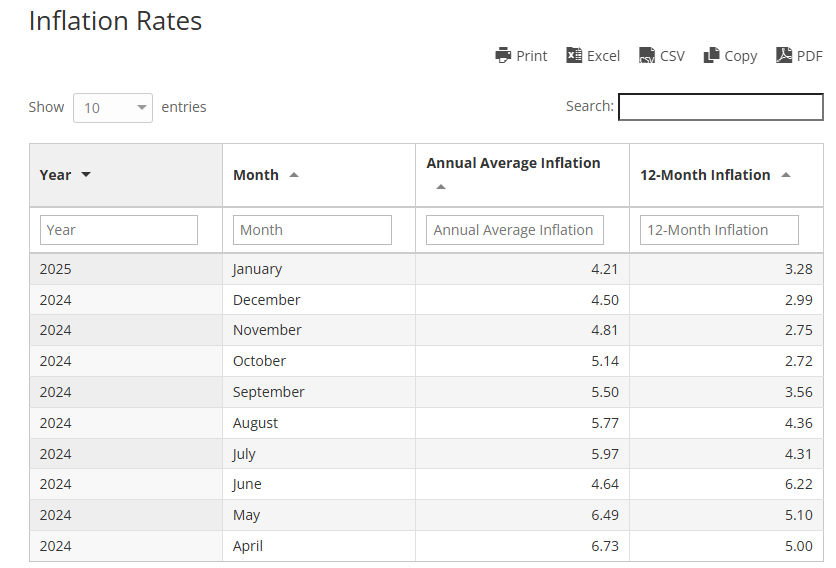The image size is (836, 568).
Task: Focus 12-Month Inflation filter field
Action: [x=719, y=230]
